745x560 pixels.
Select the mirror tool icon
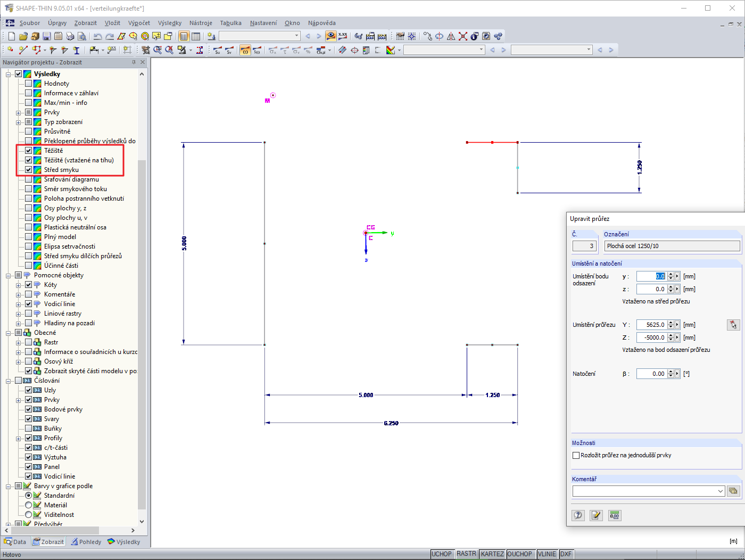coord(451,36)
